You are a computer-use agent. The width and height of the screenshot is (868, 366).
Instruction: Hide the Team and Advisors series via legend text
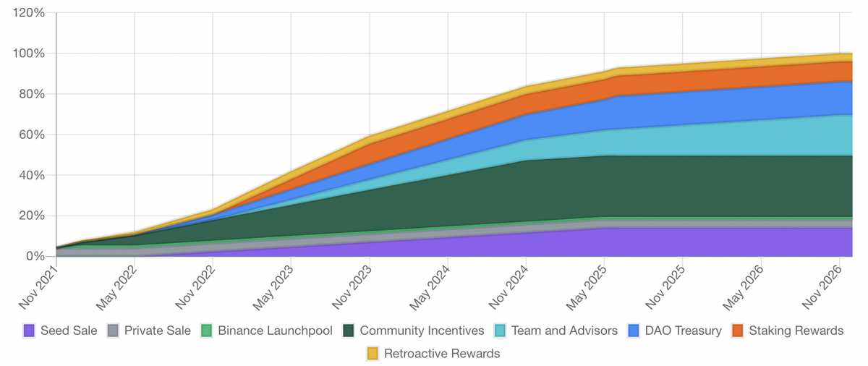pos(564,331)
